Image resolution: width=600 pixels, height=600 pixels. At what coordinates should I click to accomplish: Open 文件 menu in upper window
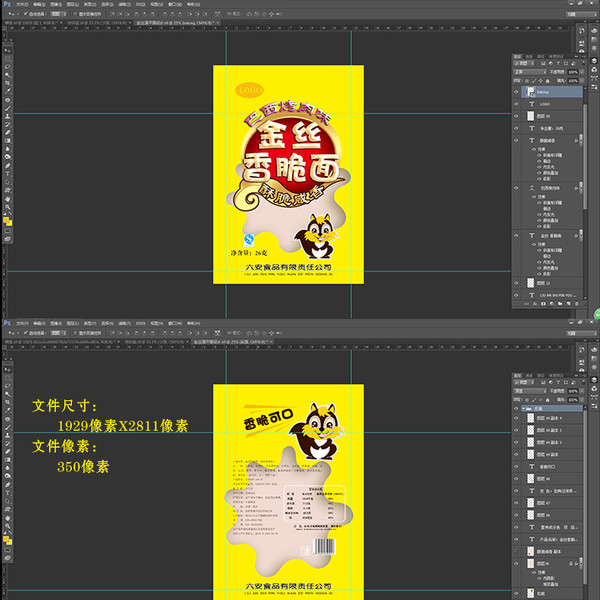(22, 4)
